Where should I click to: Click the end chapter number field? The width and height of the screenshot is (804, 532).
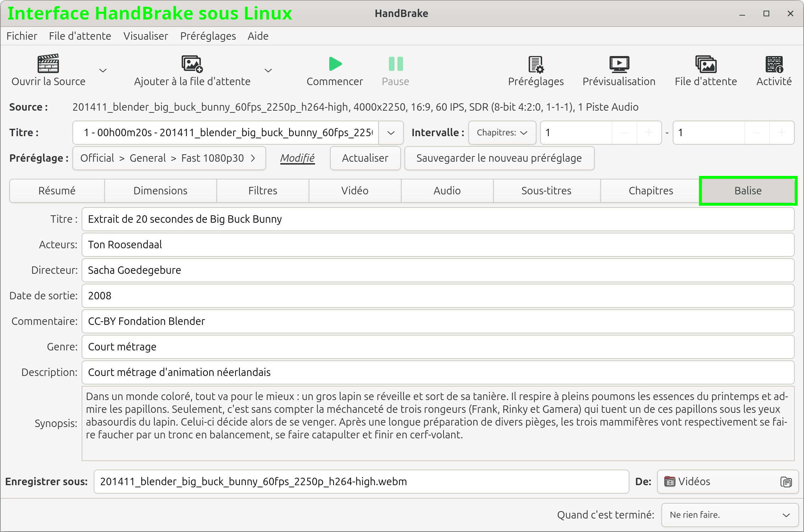(709, 133)
